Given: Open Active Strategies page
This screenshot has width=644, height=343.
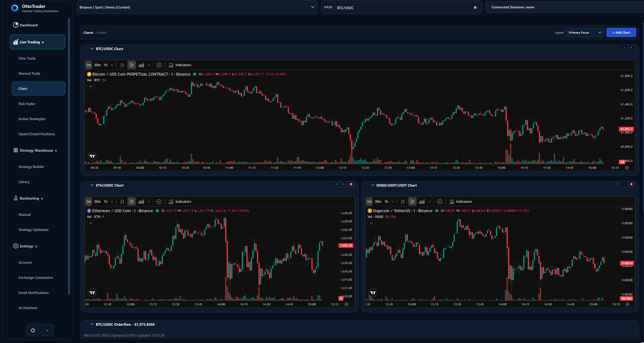Looking at the screenshot, I should (32, 119).
